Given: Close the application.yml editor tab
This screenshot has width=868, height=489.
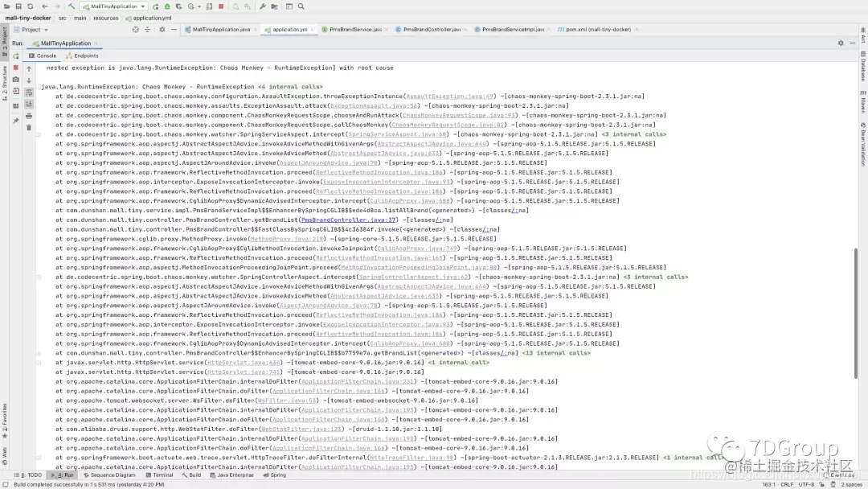Looking at the screenshot, I should click(x=312, y=29).
